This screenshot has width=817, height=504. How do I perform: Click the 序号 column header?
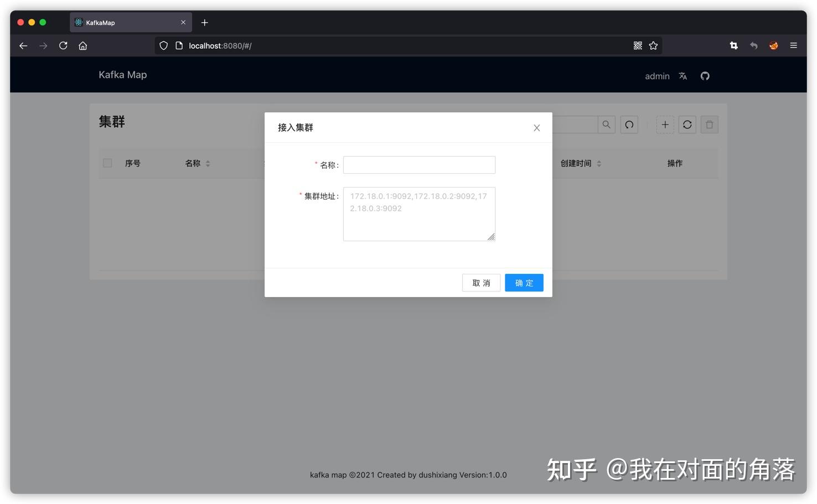pos(132,163)
